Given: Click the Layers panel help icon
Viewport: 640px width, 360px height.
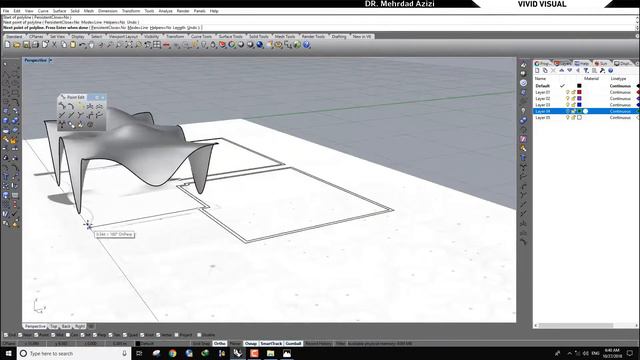Looking at the screenshot, I should point(611,71).
